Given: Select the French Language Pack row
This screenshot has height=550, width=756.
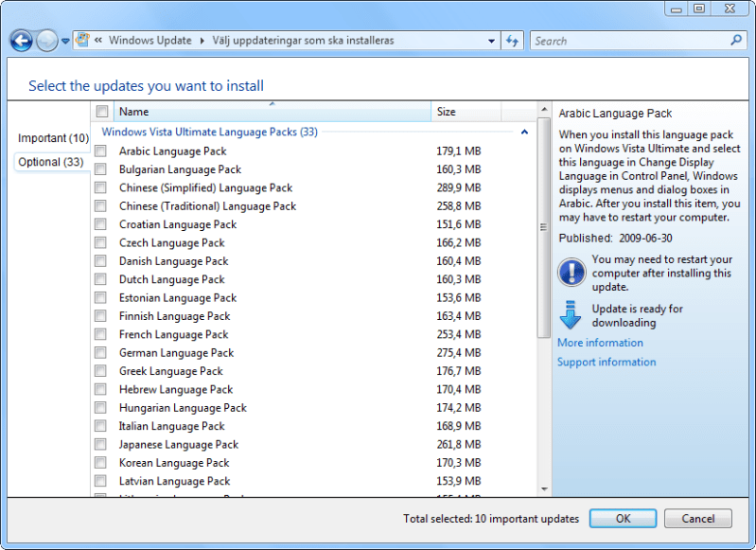Looking at the screenshot, I should pyautogui.click(x=313, y=334).
